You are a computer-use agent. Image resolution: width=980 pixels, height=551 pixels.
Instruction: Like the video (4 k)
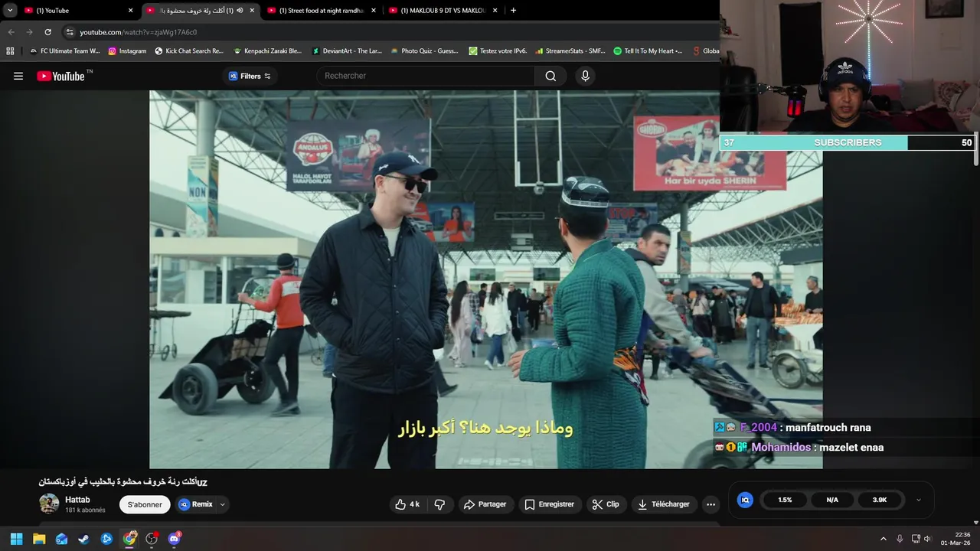407,504
